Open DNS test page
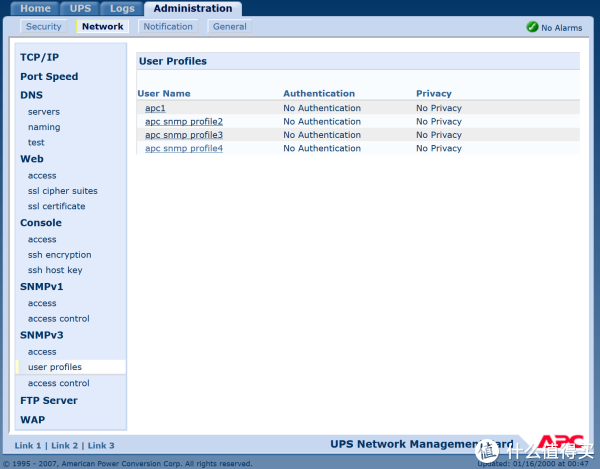This screenshot has height=469, width=600. tap(36, 142)
